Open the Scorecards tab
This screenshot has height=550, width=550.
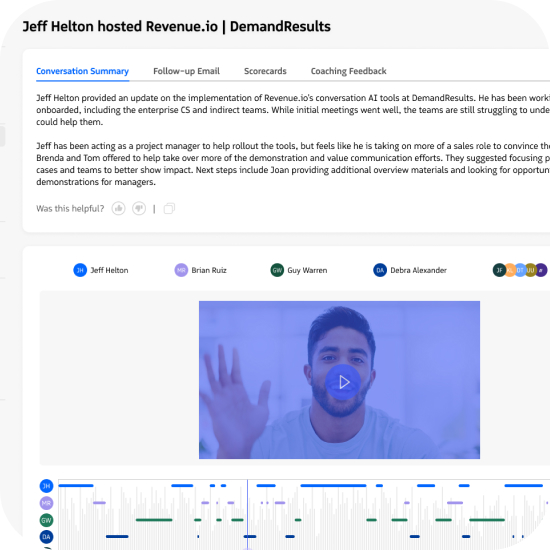[x=265, y=71]
